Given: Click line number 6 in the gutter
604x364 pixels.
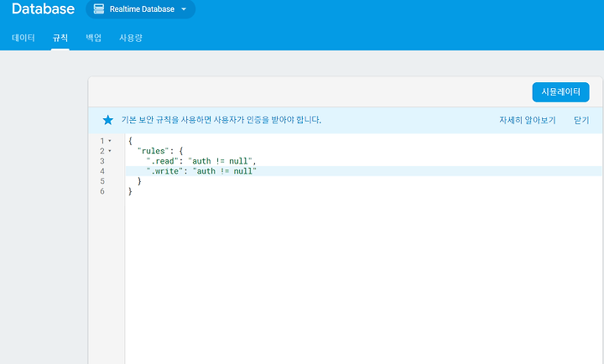Looking at the screenshot, I should click(x=102, y=191).
